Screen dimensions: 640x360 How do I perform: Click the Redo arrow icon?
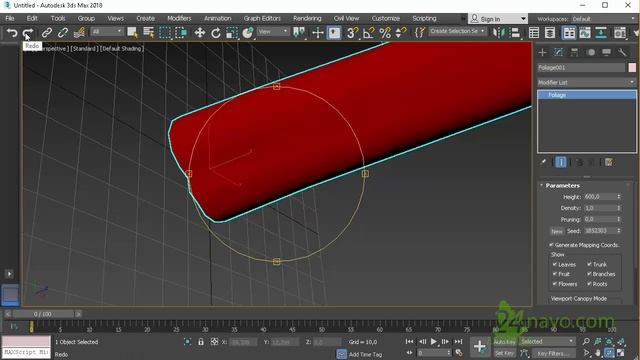(x=28, y=33)
